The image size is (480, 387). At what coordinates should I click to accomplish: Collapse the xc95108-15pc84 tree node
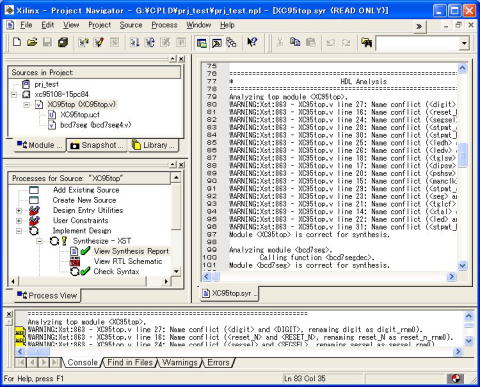[x=14, y=95]
